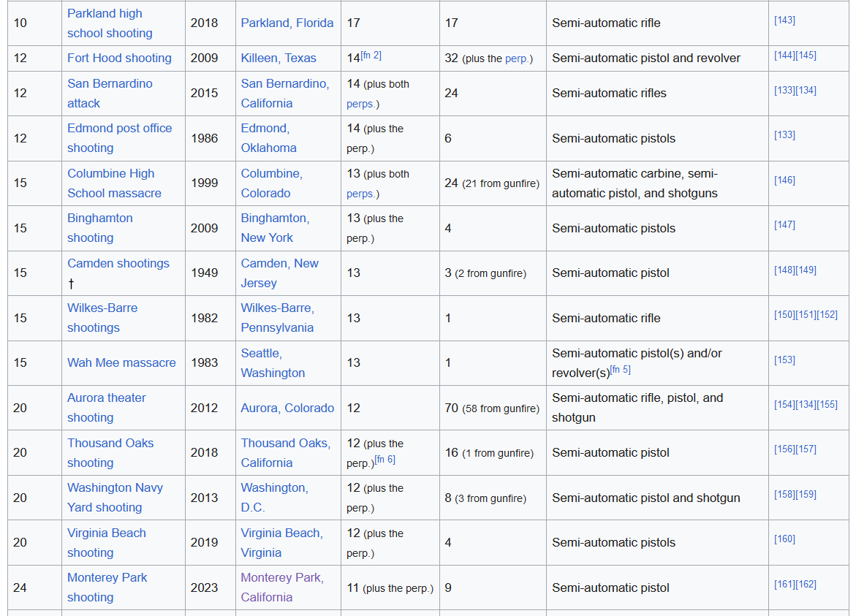Follow the Columbine, Colorado link
This screenshot has width=856, height=616.
tap(271, 183)
